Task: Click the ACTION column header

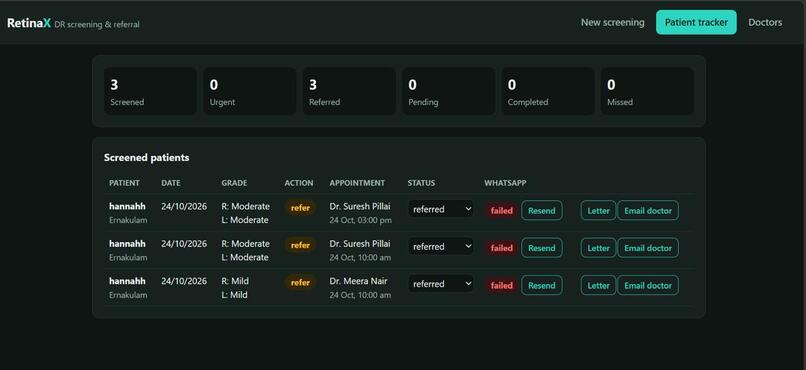Action: 299,183
